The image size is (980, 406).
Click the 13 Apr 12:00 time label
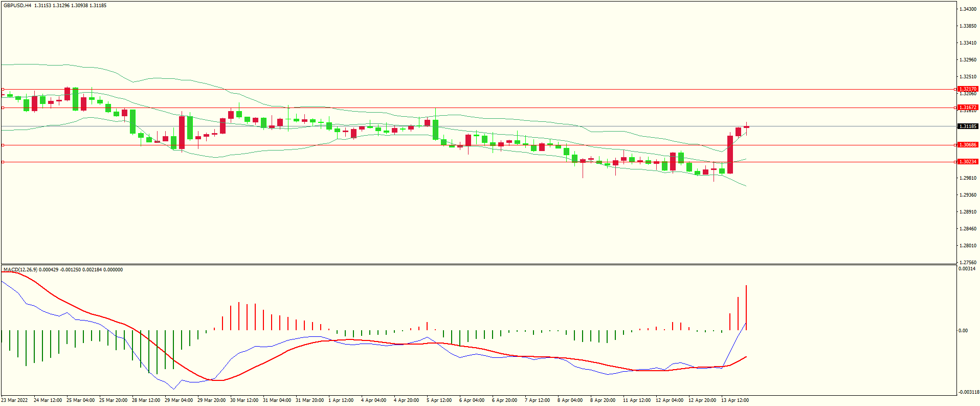(734, 400)
